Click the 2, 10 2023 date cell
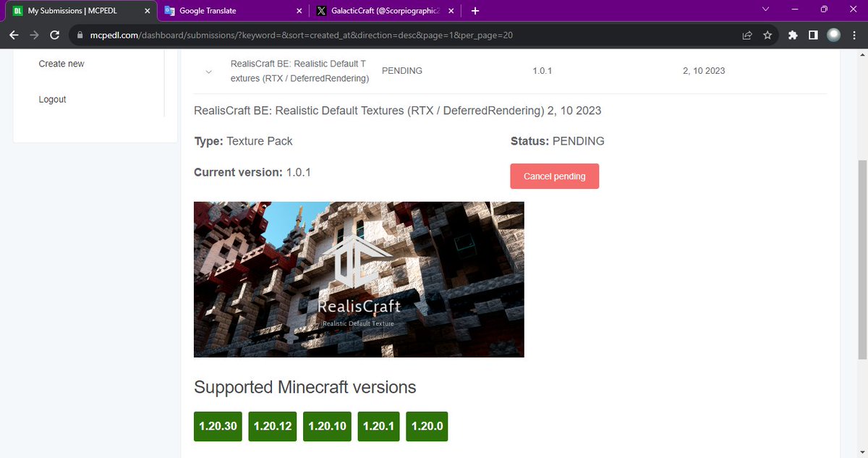 pos(704,71)
